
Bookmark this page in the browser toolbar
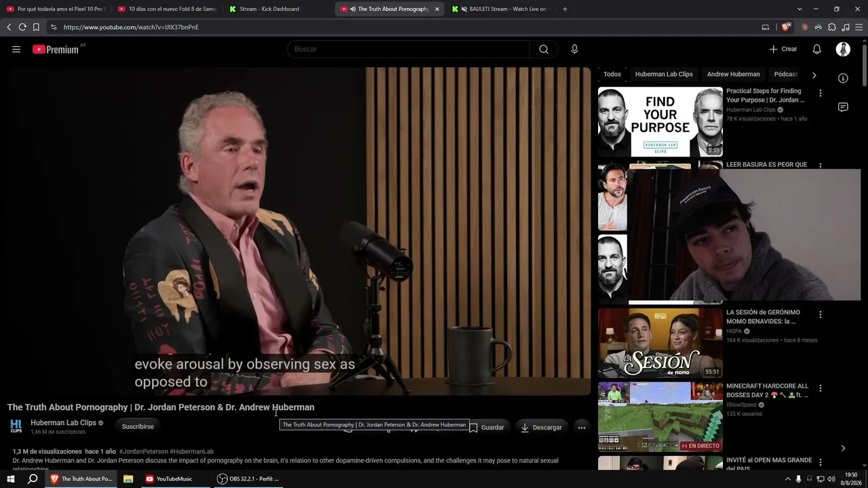(x=36, y=27)
